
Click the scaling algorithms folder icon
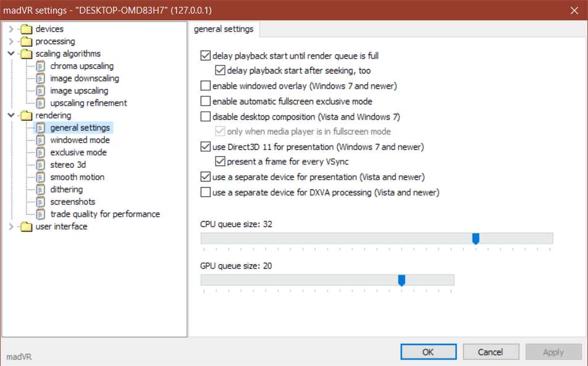[x=26, y=54]
